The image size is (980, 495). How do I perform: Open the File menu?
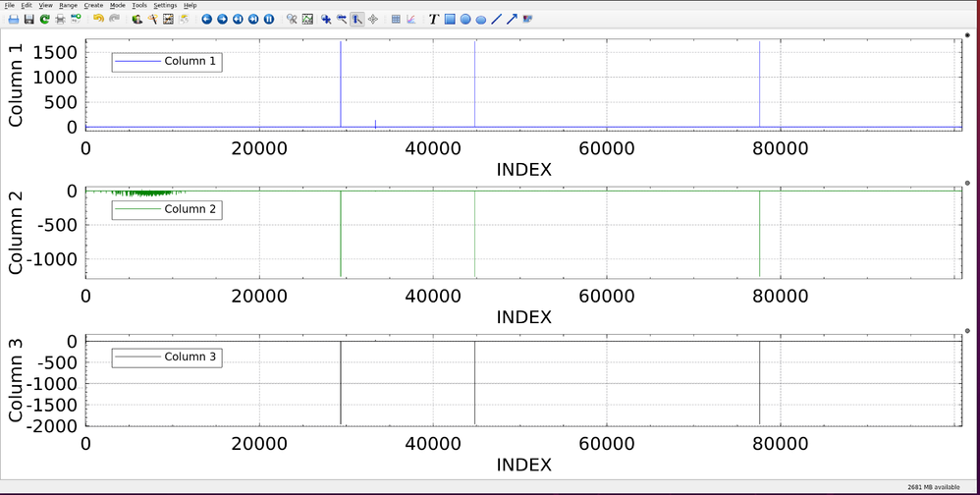10,5
